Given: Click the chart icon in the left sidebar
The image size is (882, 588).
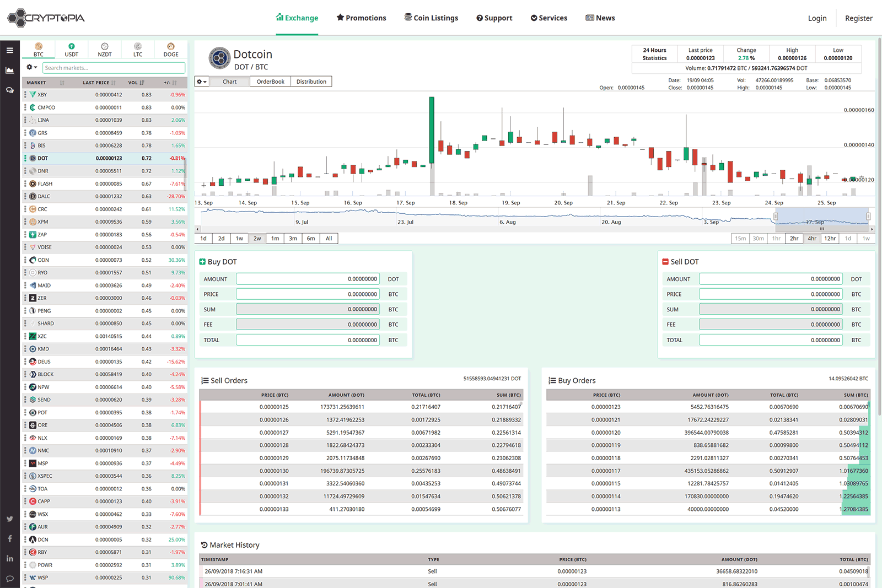Looking at the screenshot, I should (10, 70).
